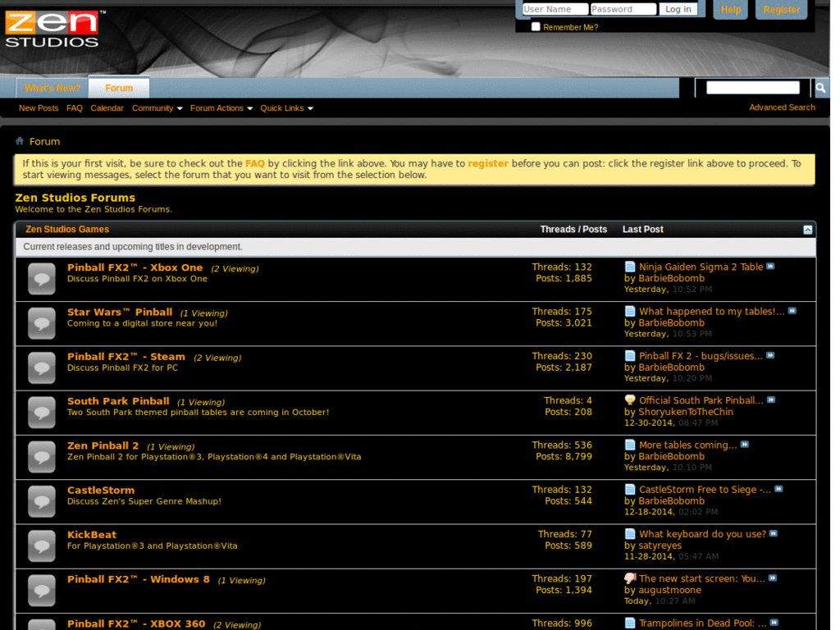Switch to the What's New? tab
Image resolution: width=840 pixels, height=630 pixels.
click(x=52, y=88)
